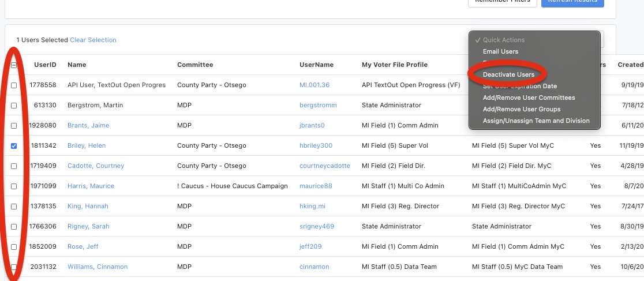644x281 pixels.
Task: Click the 'Bergstrom, Martin' name cell
Action: tap(95, 105)
